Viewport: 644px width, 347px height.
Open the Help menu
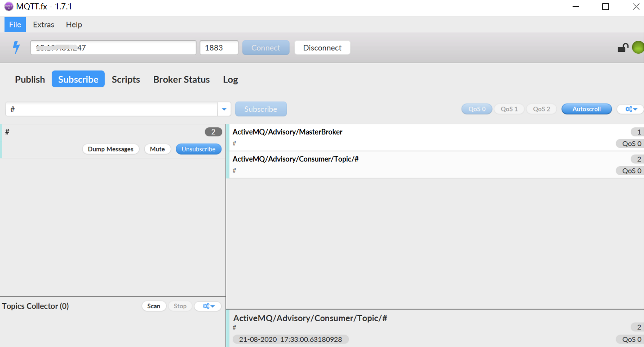point(74,24)
